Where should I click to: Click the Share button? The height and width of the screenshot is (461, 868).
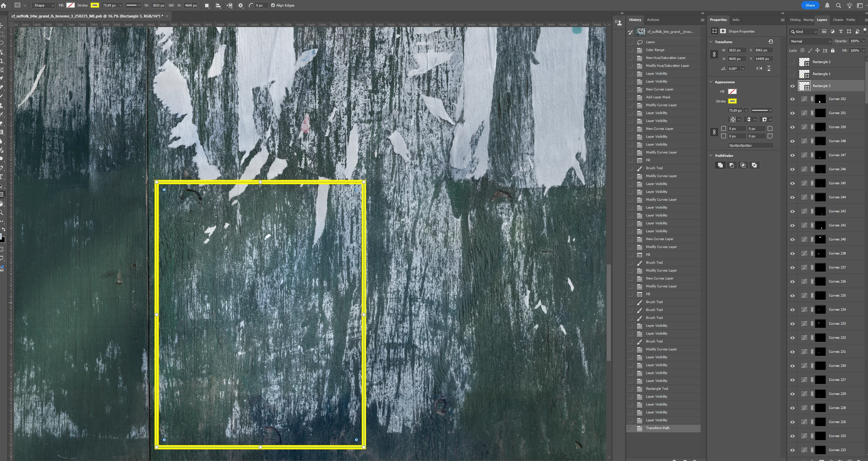[810, 5]
